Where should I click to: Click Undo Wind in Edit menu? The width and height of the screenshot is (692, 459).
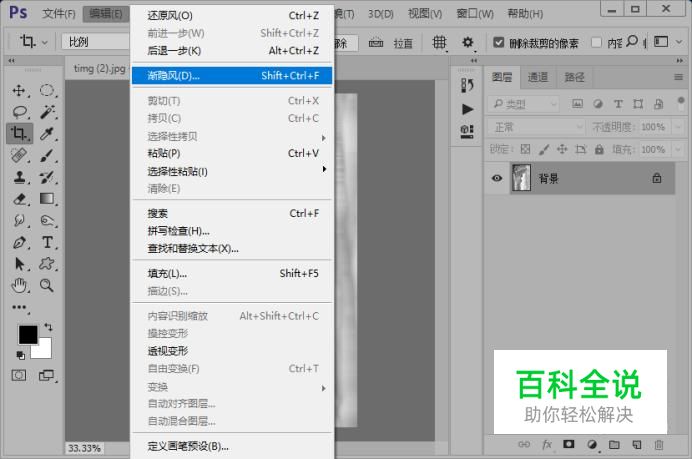(x=232, y=15)
